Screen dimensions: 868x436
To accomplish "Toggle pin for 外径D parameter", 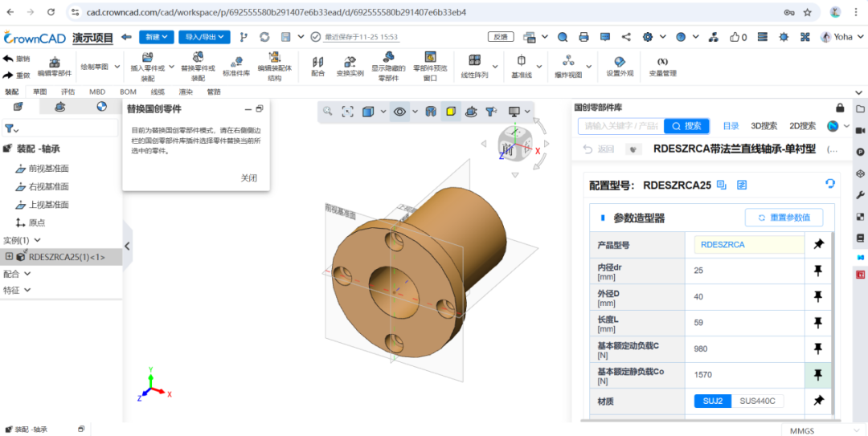I will pyautogui.click(x=818, y=296).
